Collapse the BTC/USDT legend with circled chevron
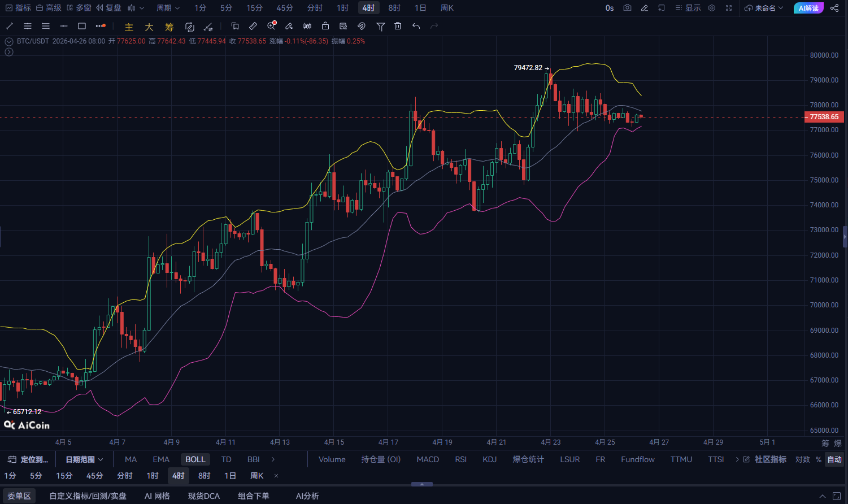 [x=8, y=41]
